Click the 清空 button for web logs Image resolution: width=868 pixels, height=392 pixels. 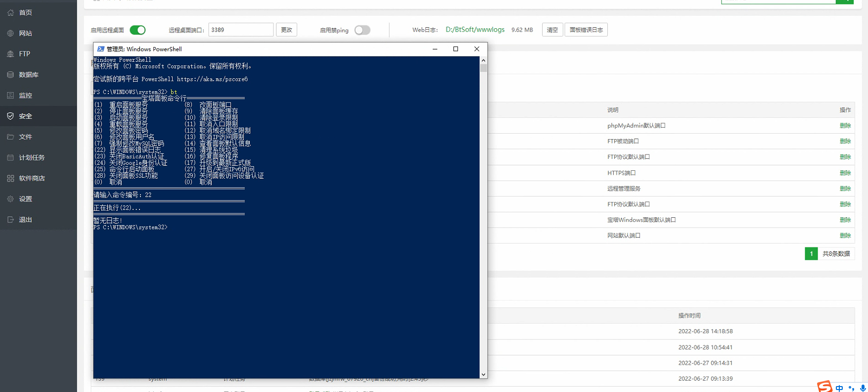tap(552, 30)
